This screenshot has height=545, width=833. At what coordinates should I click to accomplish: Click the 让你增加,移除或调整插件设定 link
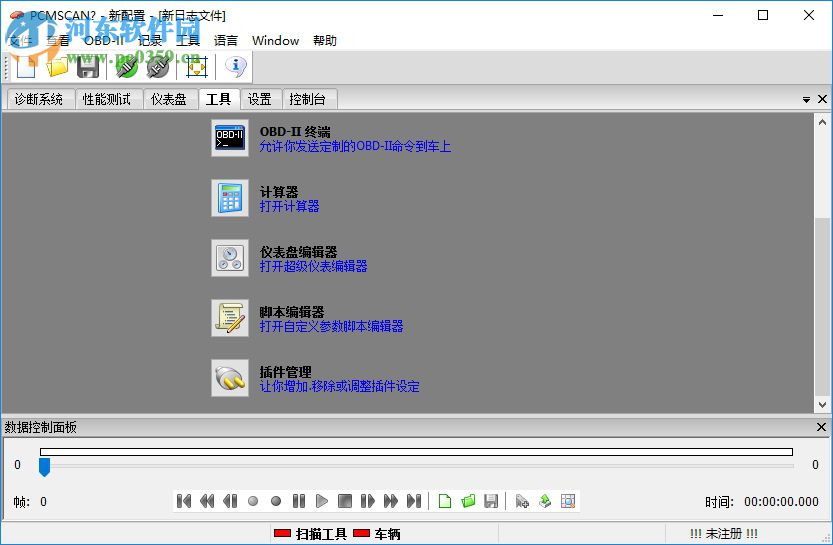pyautogui.click(x=339, y=386)
